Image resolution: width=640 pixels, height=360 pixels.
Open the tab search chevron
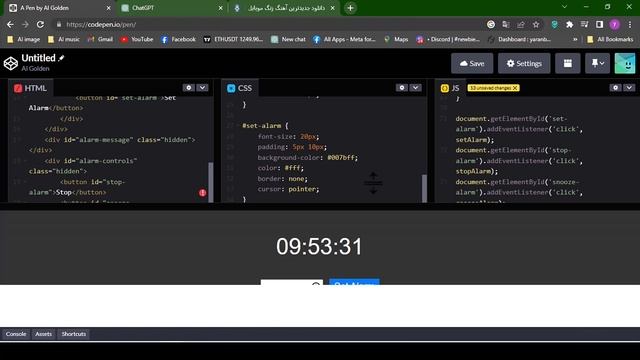pos(564,7)
